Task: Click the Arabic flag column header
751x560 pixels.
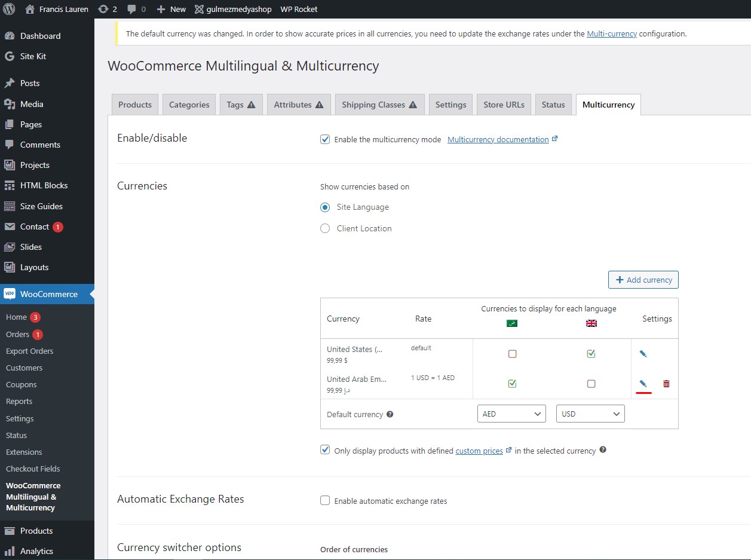Action: 512,323
